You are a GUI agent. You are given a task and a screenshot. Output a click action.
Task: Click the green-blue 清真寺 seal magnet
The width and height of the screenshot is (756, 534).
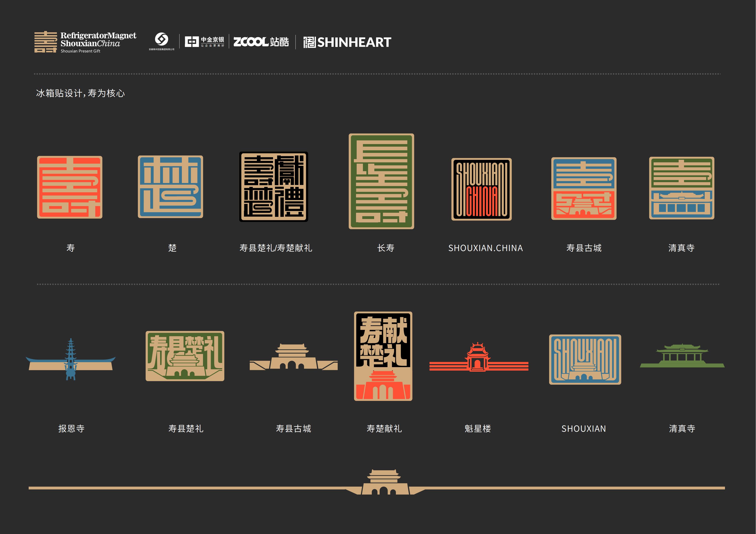tap(681, 188)
